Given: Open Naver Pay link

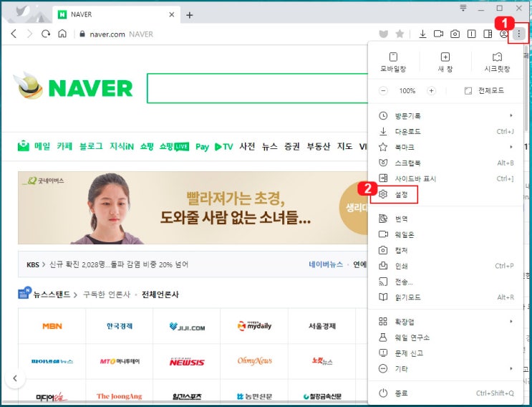Looking at the screenshot, I should 202,147.
